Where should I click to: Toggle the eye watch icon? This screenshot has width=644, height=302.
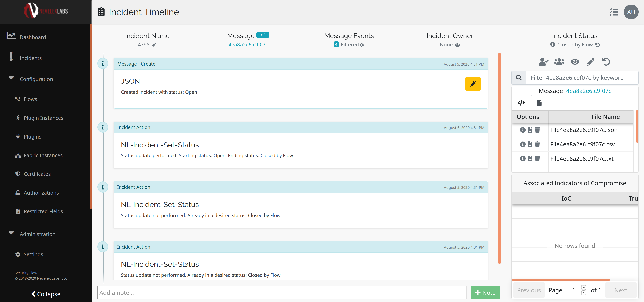click(575, 62)
